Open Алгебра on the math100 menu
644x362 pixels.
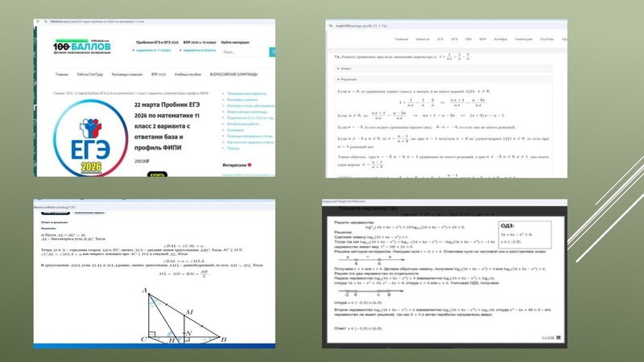tap(500, 39)
